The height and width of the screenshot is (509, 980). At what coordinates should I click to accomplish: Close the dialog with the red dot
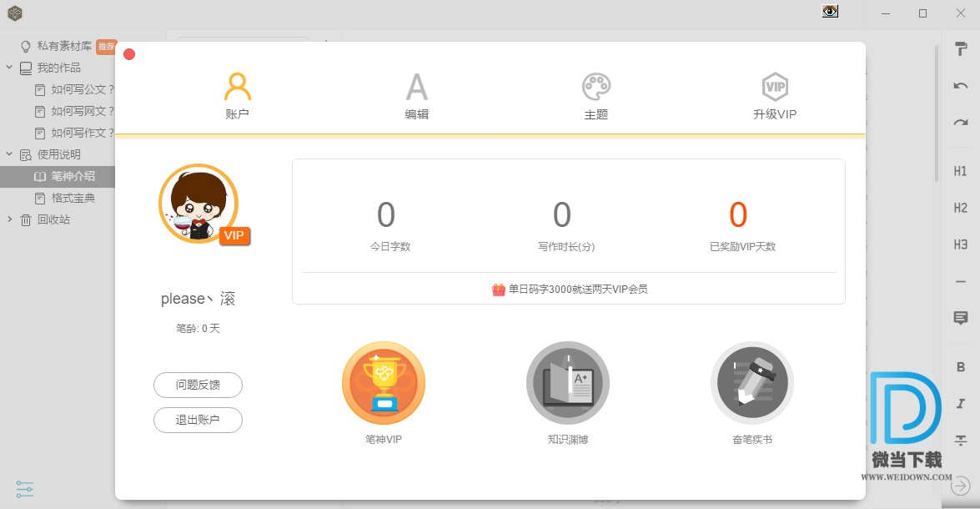tap(129, 54)
